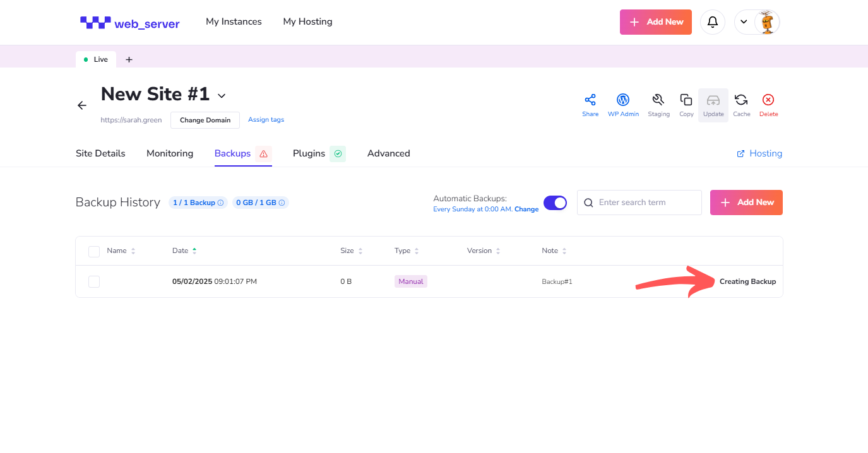Viewport: 868px width, 453px height.
Task: Toggle the Automatic Backups switch
Action: 555,203
